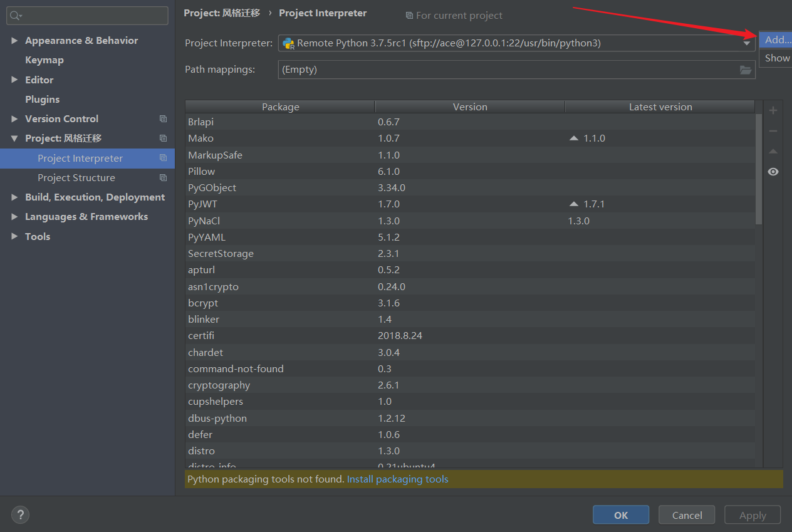Select the SecretStorage package row
Screen dimensions: 792x532
point(470,254)
